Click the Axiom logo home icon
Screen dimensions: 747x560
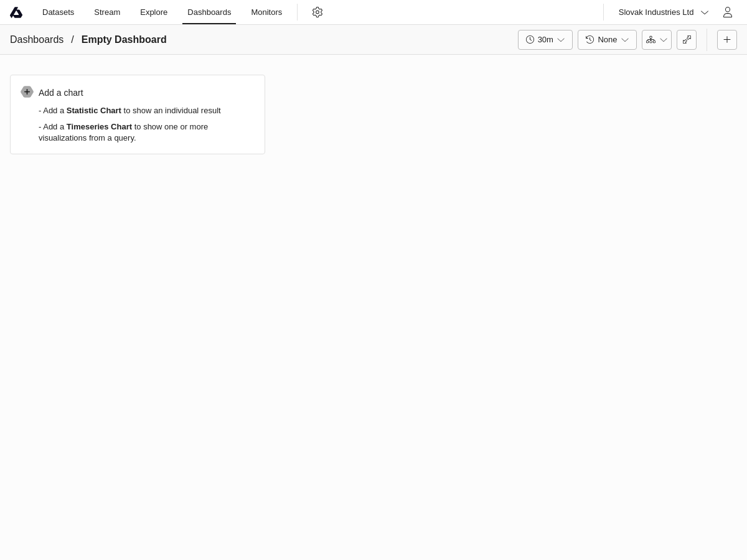pyautogui.click(x=16, y=12)
